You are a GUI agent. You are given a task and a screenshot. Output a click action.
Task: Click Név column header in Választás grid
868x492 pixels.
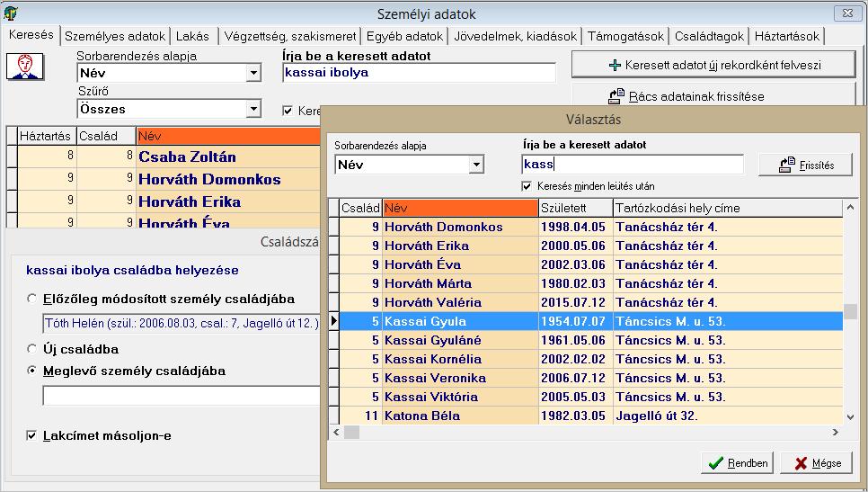click(460, 208)
